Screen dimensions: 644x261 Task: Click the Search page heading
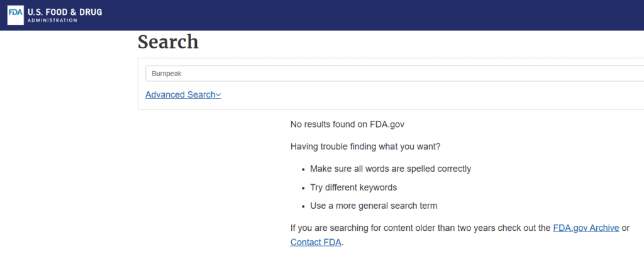point(168,42)
